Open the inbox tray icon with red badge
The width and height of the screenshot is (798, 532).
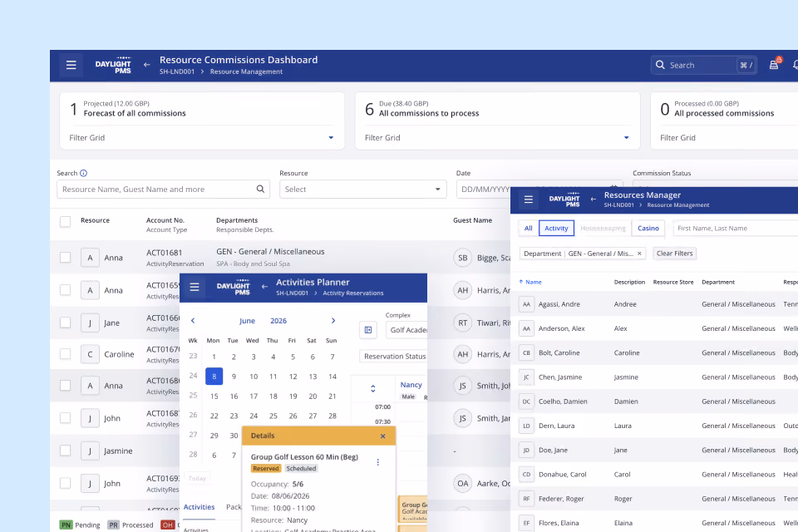click(774, 65)
